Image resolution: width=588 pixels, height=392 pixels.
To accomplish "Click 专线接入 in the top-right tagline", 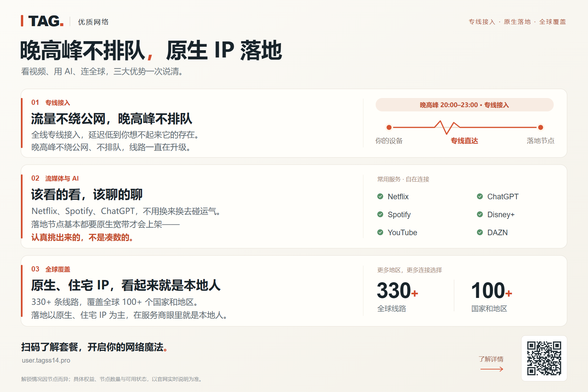I will click(482, 22).
